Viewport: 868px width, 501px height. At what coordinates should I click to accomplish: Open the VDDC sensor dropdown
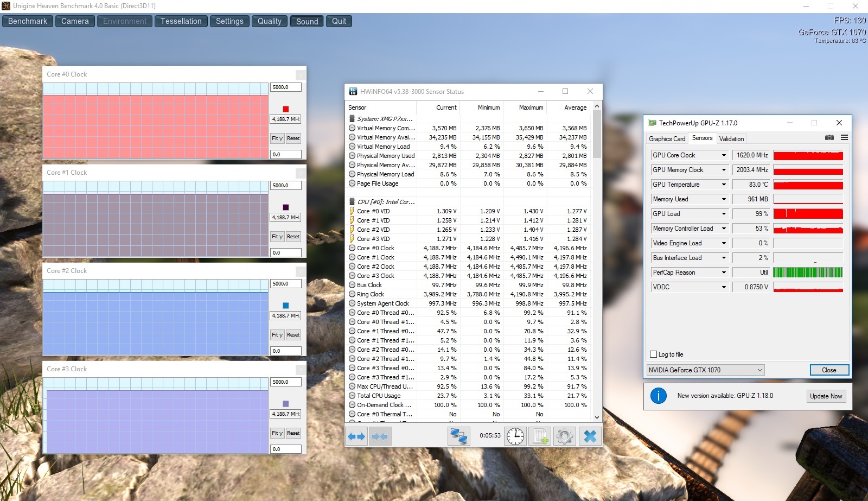click(x=724, y=287)
